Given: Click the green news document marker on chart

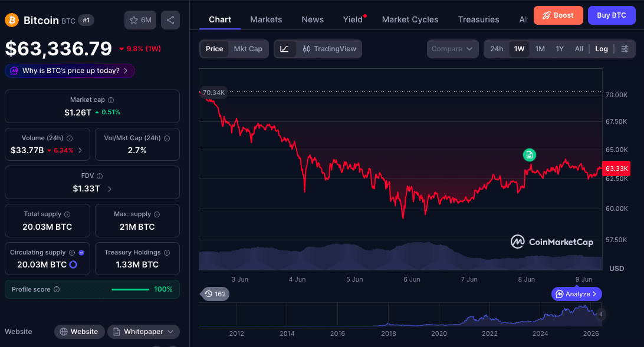Looking at the screenshot, I should click(530, 154).
